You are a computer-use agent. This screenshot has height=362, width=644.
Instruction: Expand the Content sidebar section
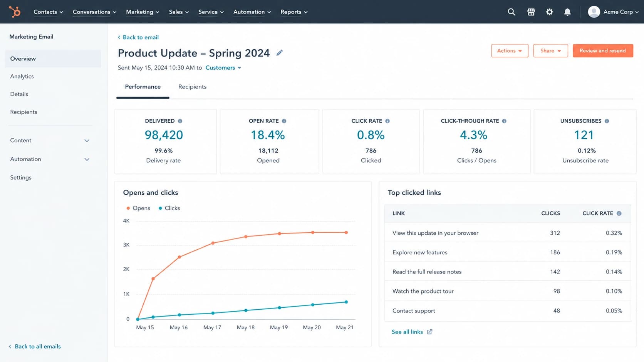[x=50, y=140]
